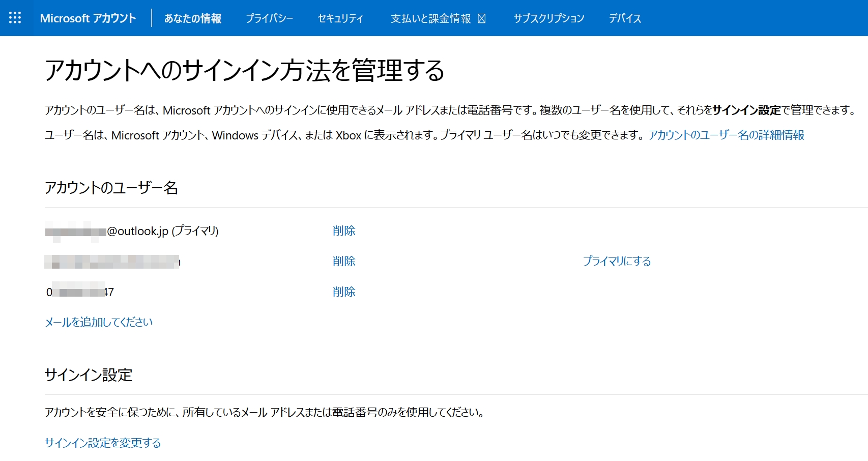Screen dimensions: 868x461
Task: Go to the プライバシー tab
Action: [269, 18]
